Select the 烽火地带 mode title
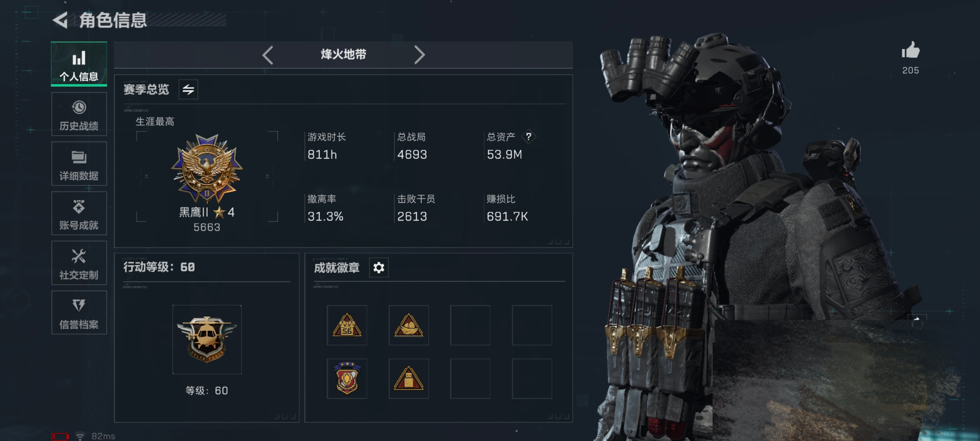Viewport: 980px width, 441px height. (344, 54)
